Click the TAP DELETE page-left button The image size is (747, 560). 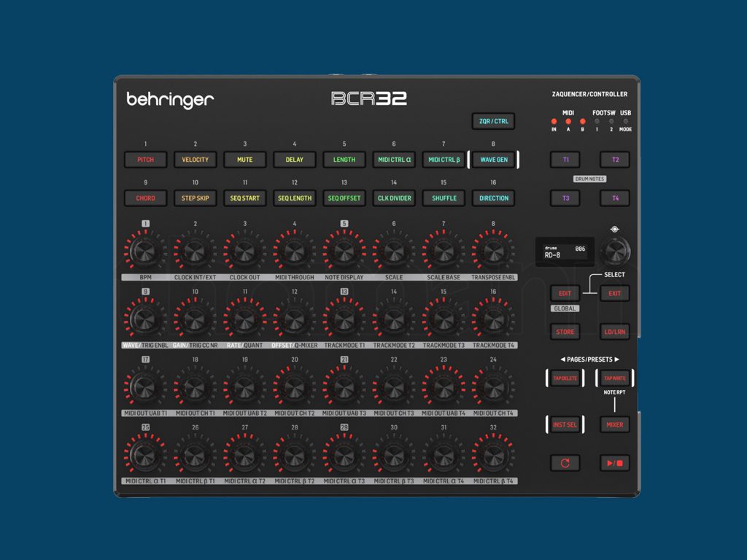tap(565, 378)
